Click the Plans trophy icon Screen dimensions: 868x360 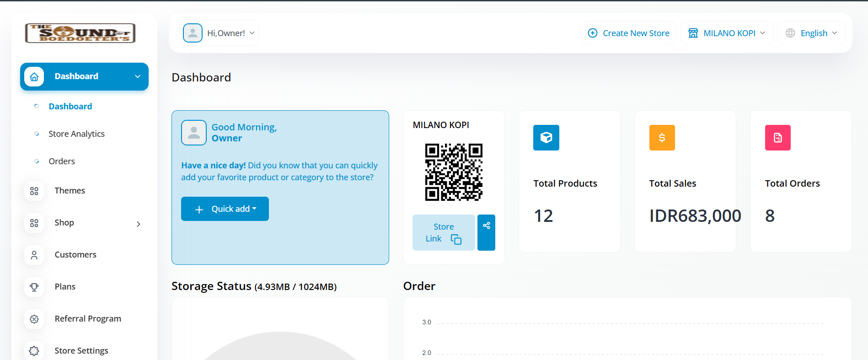click(34, 287)
